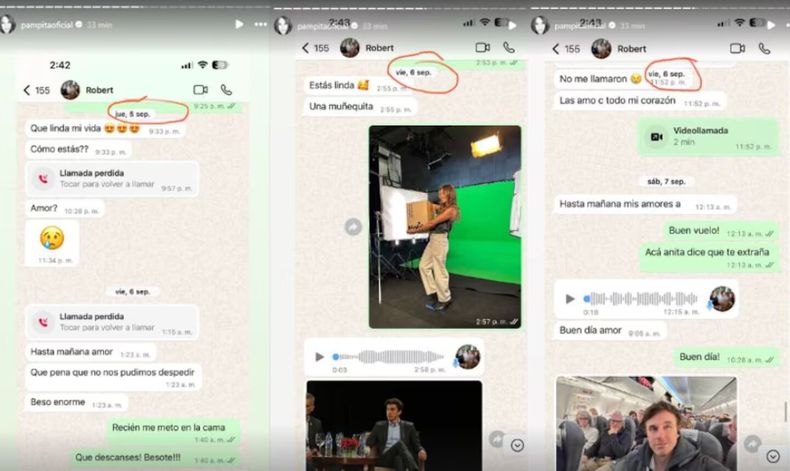Viewport: 790px width, 471px height.
Task: Tap the Videollamada 2 min call bubble
Action: click(x=708, y=136)
